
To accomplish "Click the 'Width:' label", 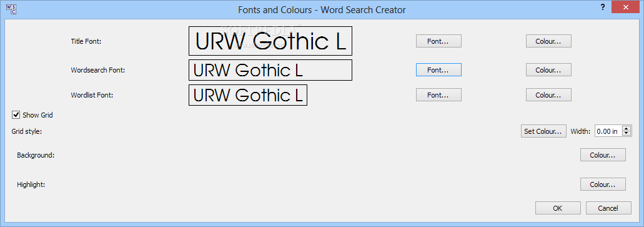I will (x=581, y=131).
